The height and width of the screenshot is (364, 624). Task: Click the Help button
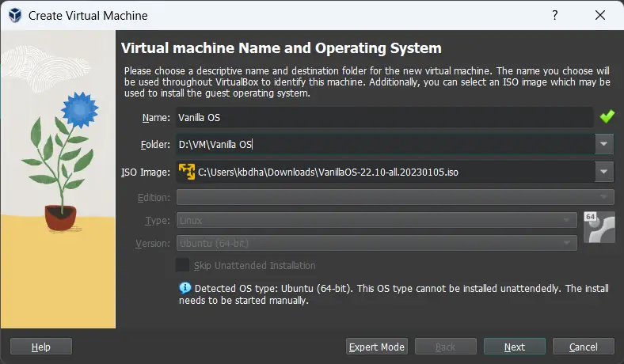point(41,347)
